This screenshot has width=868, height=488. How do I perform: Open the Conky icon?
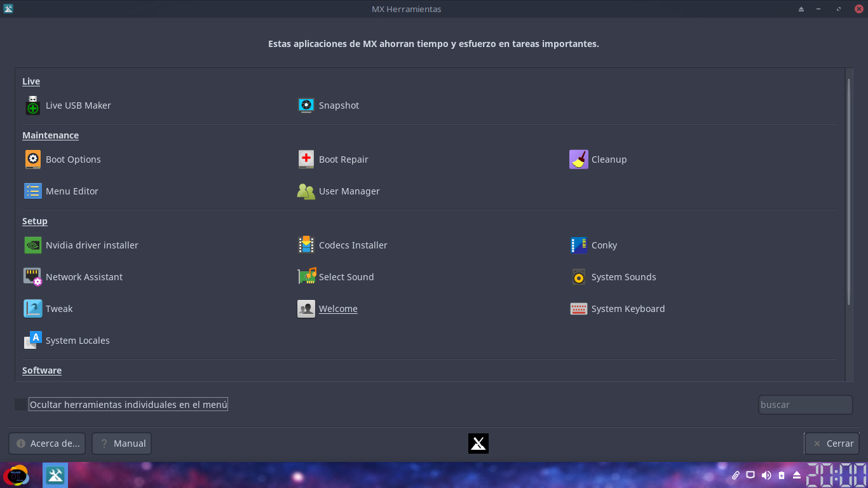tap(578, 245)
